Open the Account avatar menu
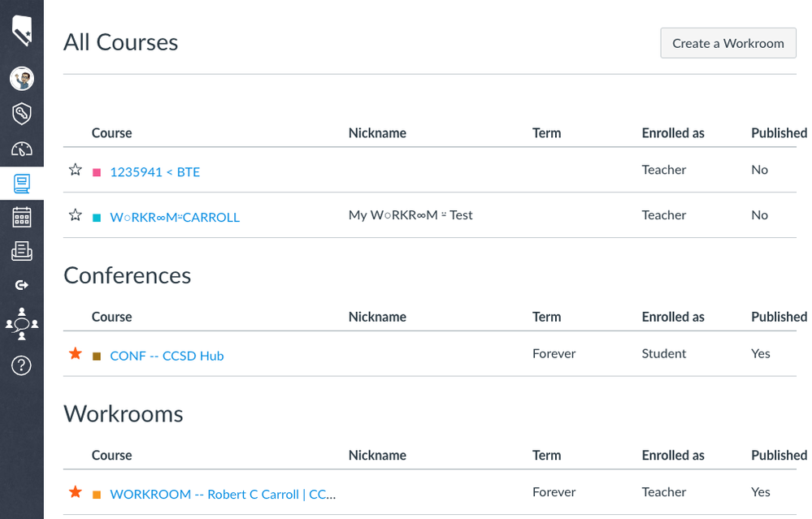This screenshot has height=519, width=812. point(22,79)
